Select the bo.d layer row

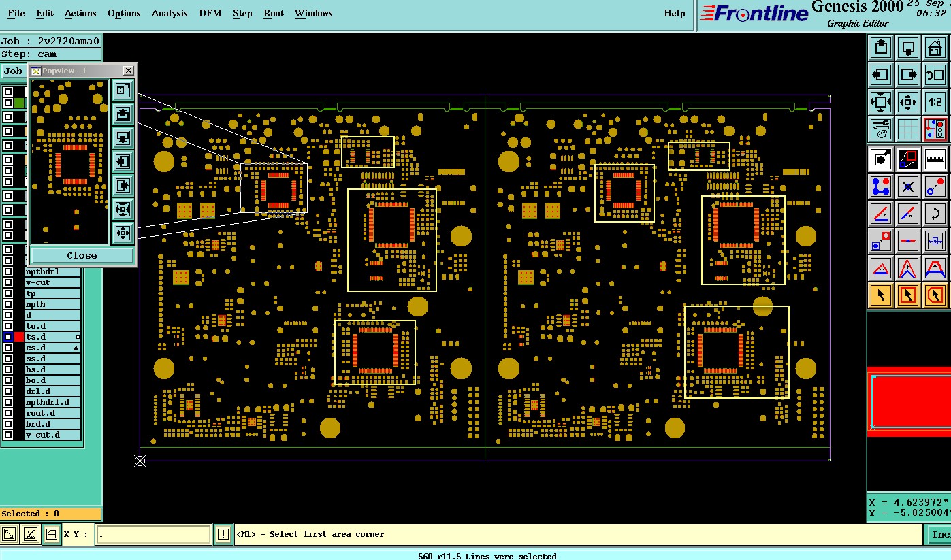click(52, 380)
